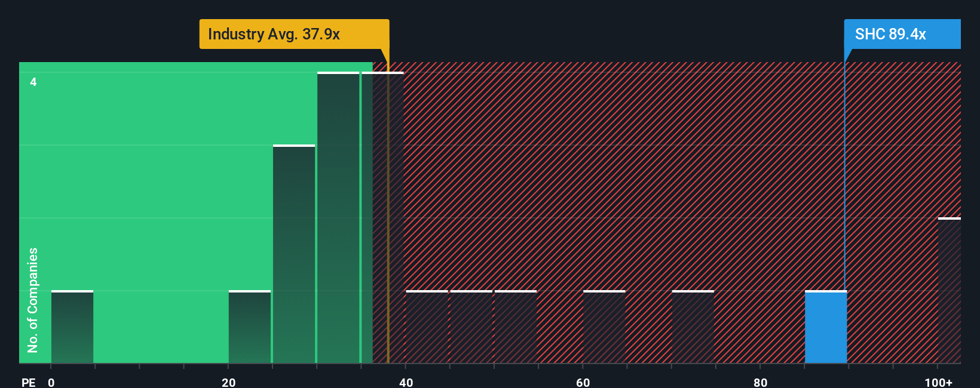The width and height of the screenshot is (980, 388).
Task: Select the bar at PE 45 to 50
Action: coord(471,327)
